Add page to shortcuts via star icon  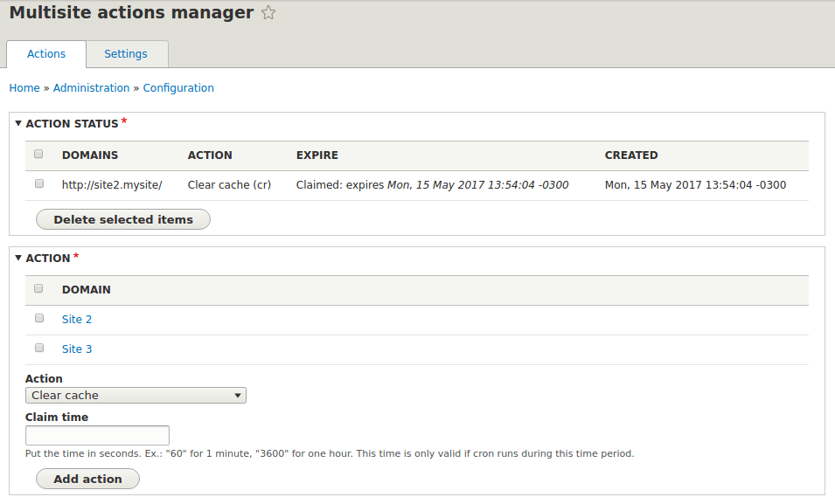(268, 12)
